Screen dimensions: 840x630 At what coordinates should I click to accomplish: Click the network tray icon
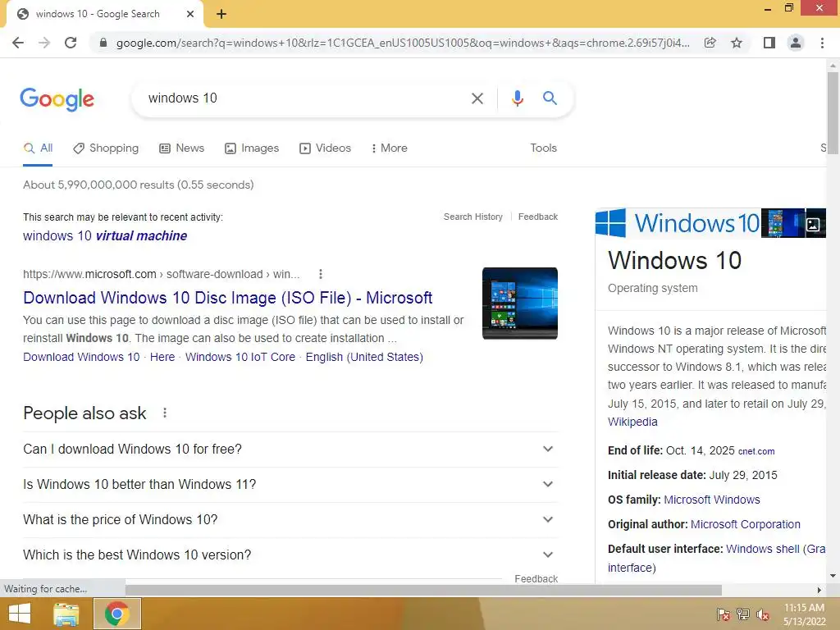743,614
